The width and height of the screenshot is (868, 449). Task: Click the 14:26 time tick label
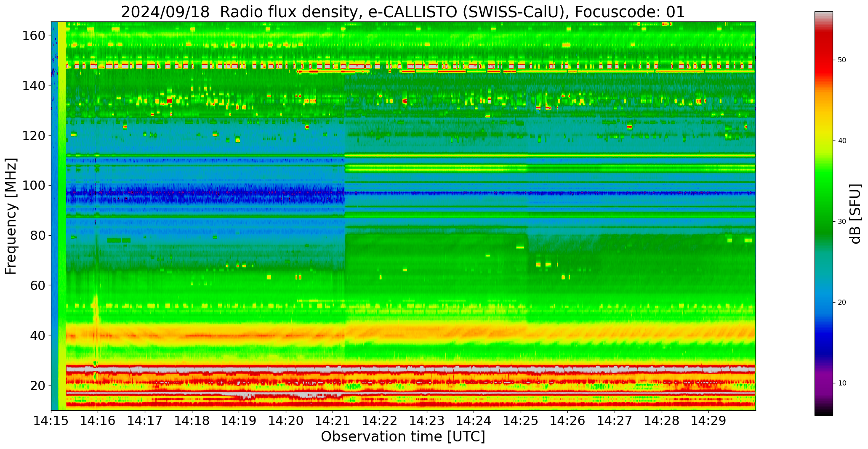(567, 421)
